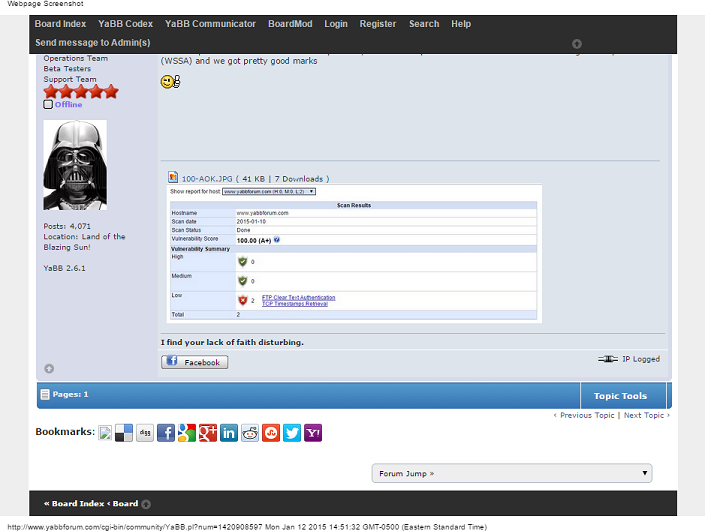Open YaBB Communicator menu item
Image resolution: width=705 pixels, height=531 pixels.
coord(210,24)
